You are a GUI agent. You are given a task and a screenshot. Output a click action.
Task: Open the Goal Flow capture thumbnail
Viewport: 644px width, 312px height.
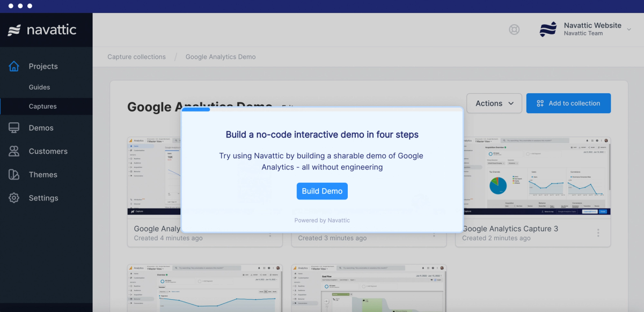tap(369, 288)
